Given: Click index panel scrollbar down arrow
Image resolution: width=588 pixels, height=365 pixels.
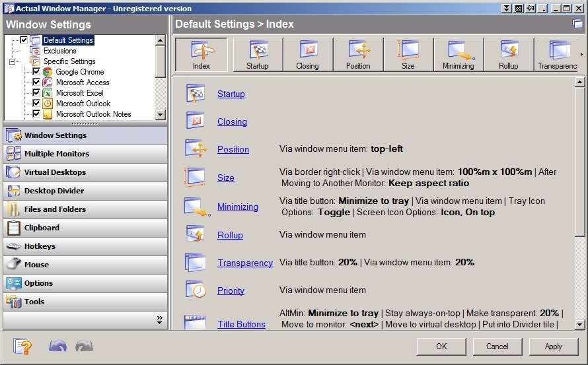Looking at the screenshot, I should tap(580, 325).
